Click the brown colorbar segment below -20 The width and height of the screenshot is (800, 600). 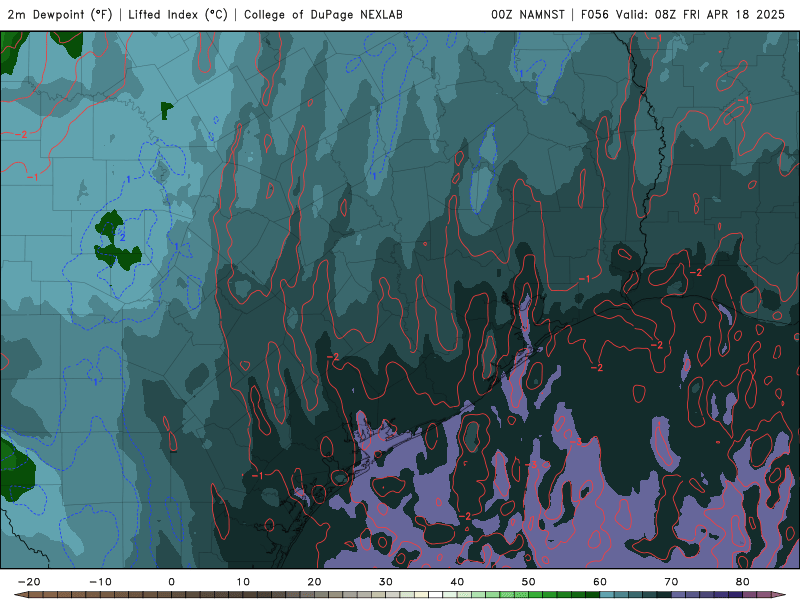[36, 595]
